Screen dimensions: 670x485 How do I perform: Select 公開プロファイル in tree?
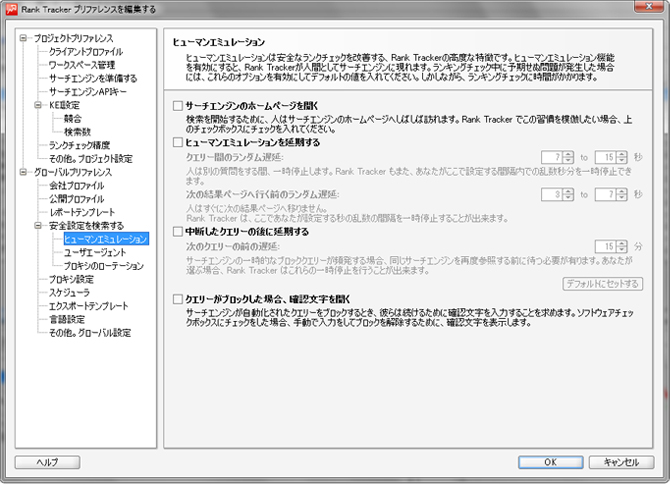tap(76, 199)
